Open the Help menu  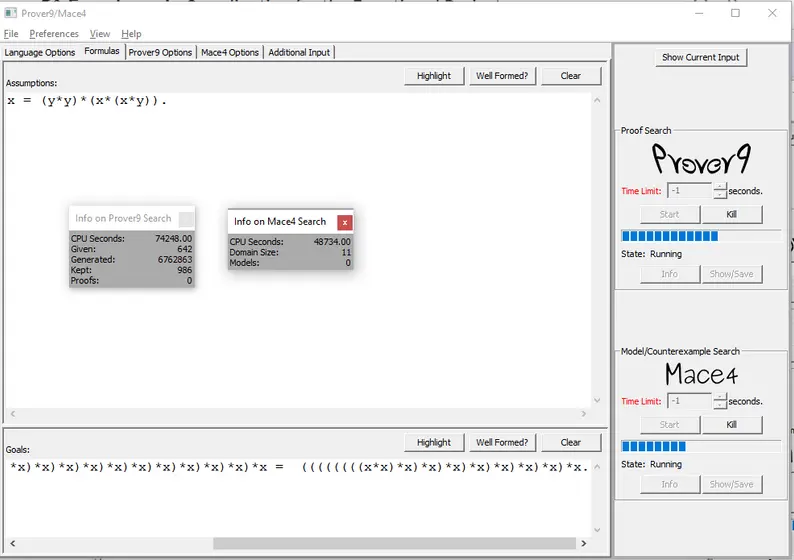131,34
